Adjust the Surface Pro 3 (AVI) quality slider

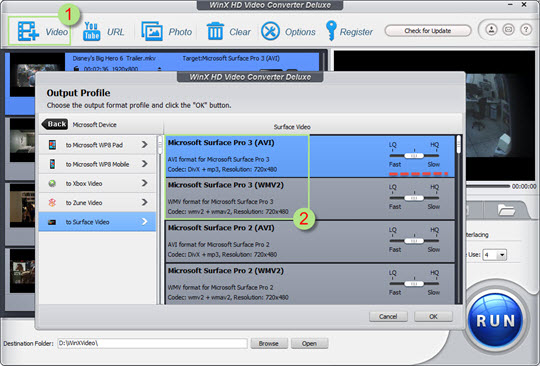414,156
